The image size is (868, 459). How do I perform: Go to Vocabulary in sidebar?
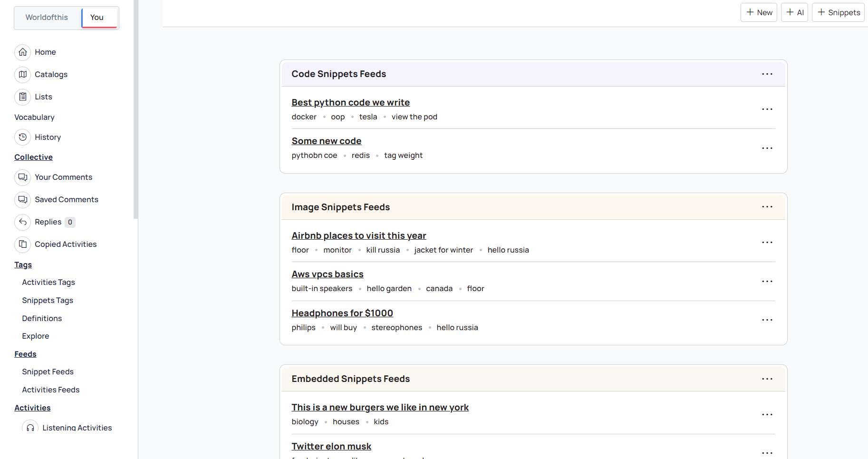pyautogui.click(x=34, y=117)
